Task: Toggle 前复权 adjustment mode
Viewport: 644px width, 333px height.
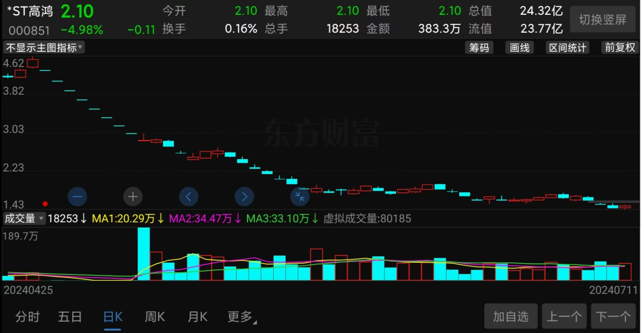Action: 620,48
